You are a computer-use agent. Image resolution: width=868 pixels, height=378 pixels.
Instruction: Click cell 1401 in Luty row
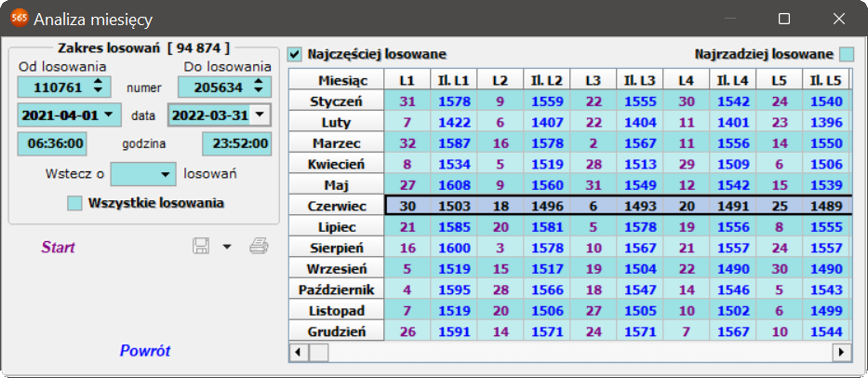click(733, 123)
